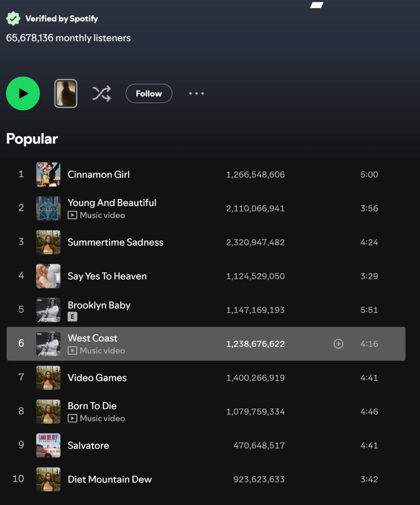Click the Verified by Spotify badge icon

[13, 18]
